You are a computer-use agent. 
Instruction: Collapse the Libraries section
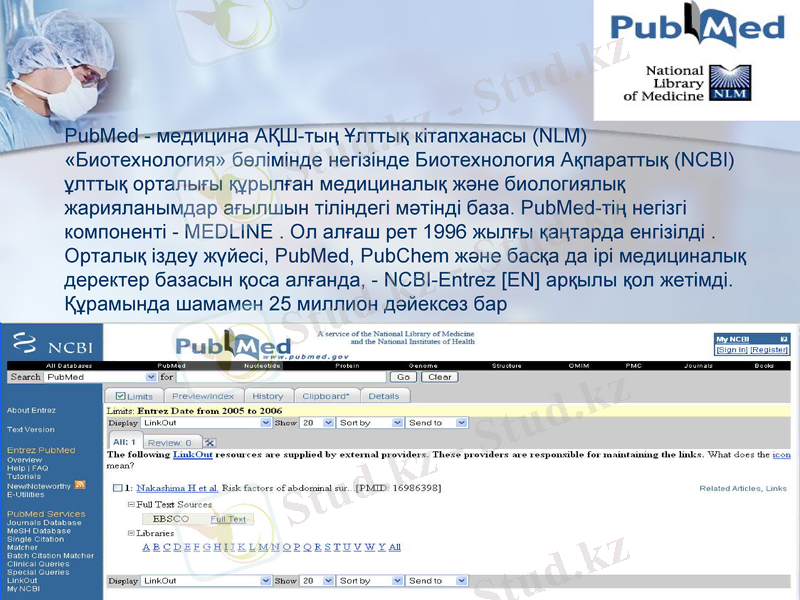(x=129, y=535)
